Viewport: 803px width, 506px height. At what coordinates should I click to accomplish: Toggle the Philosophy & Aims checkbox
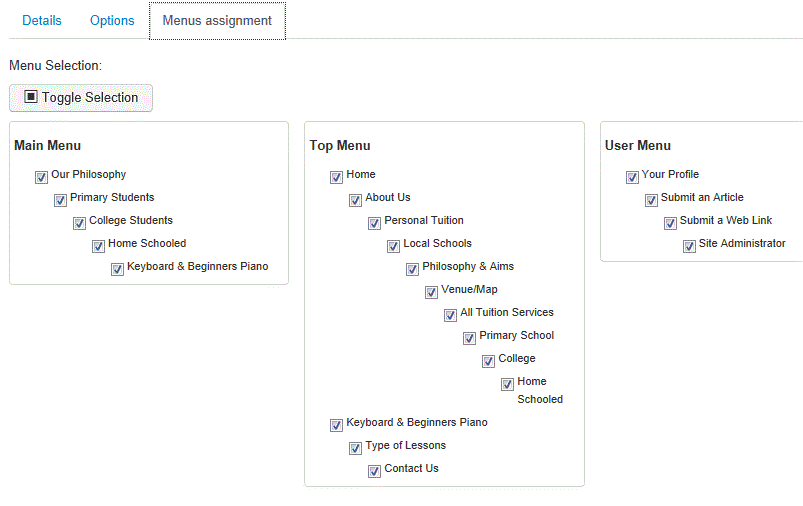point(412,269)
